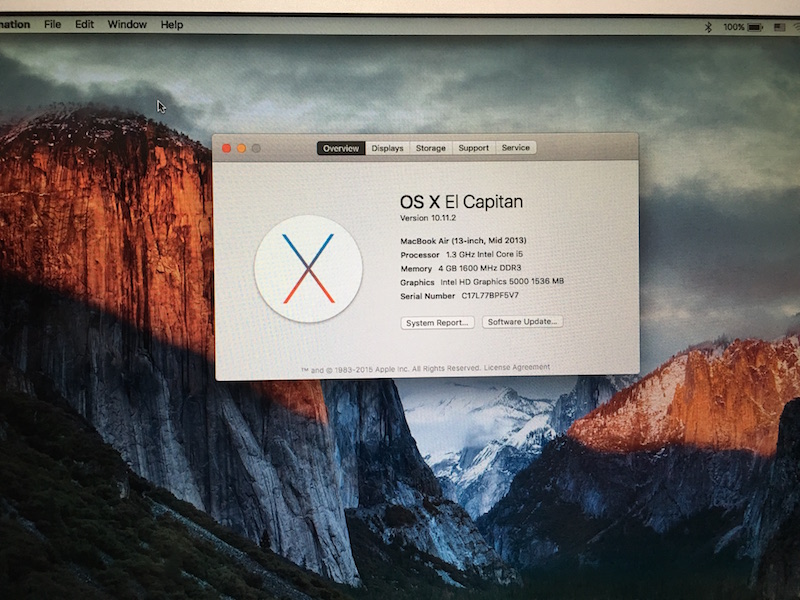Click the serial number "C17L77BPF5V7"
The height and width of the screenshot is (600, 800).
490,295
